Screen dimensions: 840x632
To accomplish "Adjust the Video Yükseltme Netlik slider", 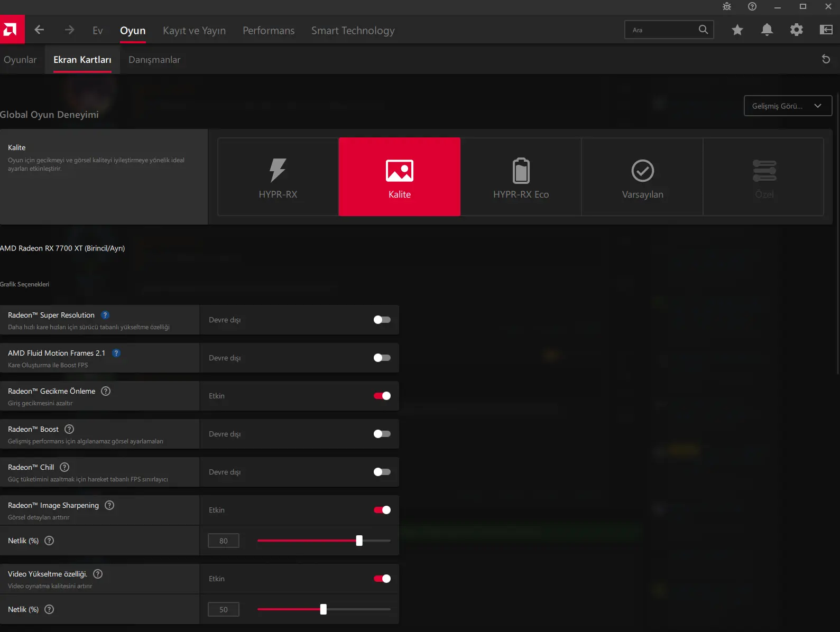I will (324, 609).
